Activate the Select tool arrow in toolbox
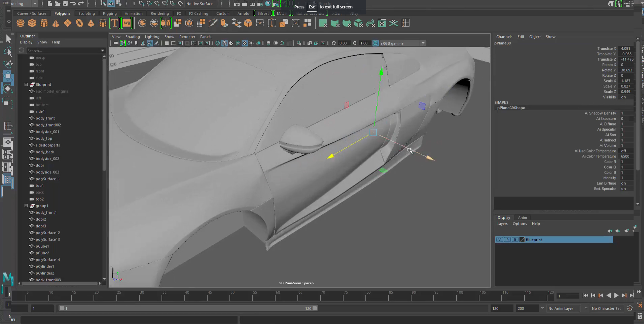Screen dimensions: 644x324 pyautogui.click(x=8, y=39)
